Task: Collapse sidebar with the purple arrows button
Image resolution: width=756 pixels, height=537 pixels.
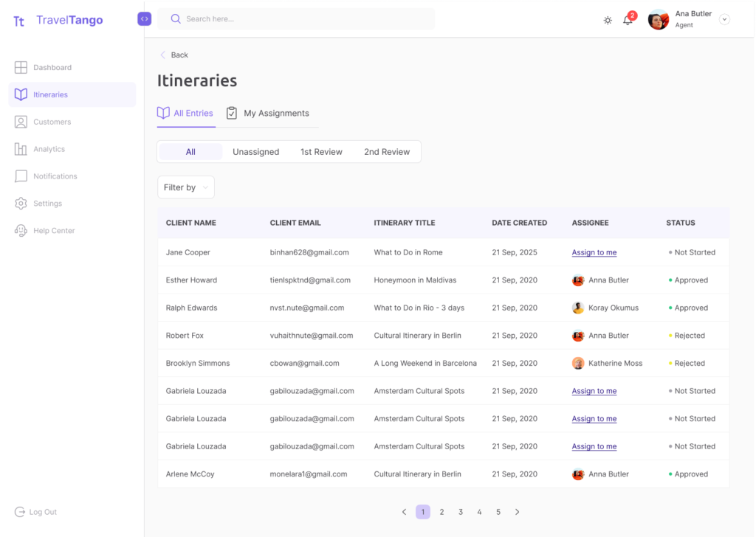Action: (x=144, y=19)
